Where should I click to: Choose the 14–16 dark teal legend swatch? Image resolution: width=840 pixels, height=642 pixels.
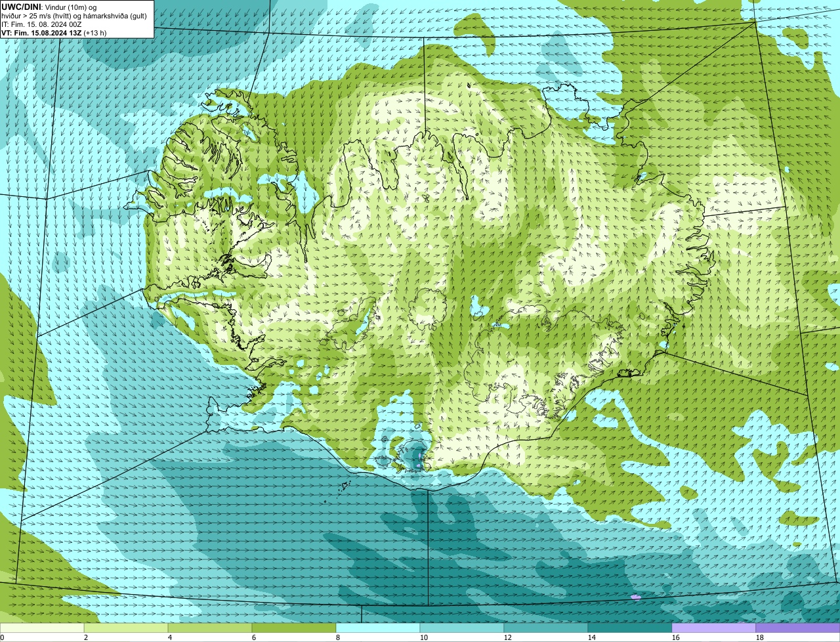(630, 628)
